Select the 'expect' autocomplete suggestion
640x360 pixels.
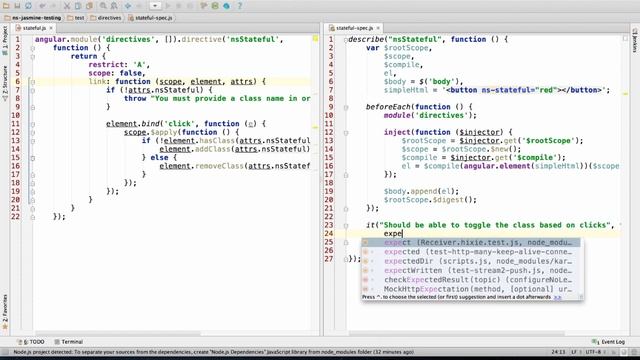point(471,242)
